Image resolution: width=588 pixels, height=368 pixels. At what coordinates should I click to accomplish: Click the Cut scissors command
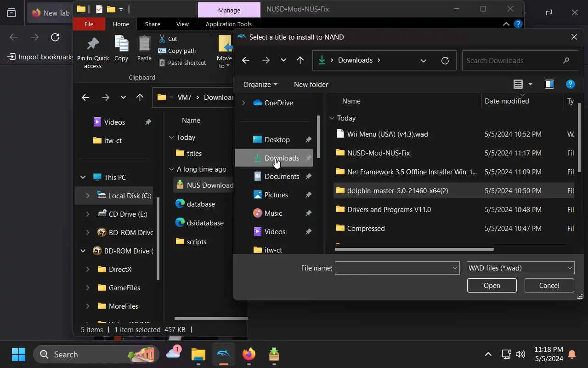coord(167,39)
